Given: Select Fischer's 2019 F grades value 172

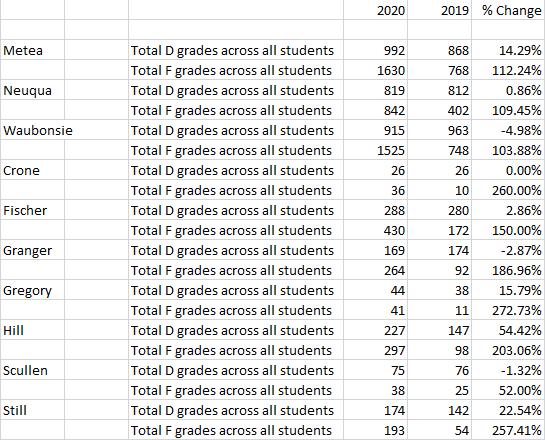Looking at the screenshot, I should click(x=439, y=230).
